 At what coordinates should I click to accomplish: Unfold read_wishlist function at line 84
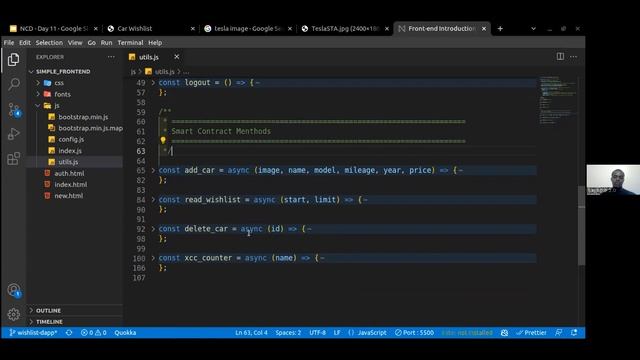coord(153,200)
